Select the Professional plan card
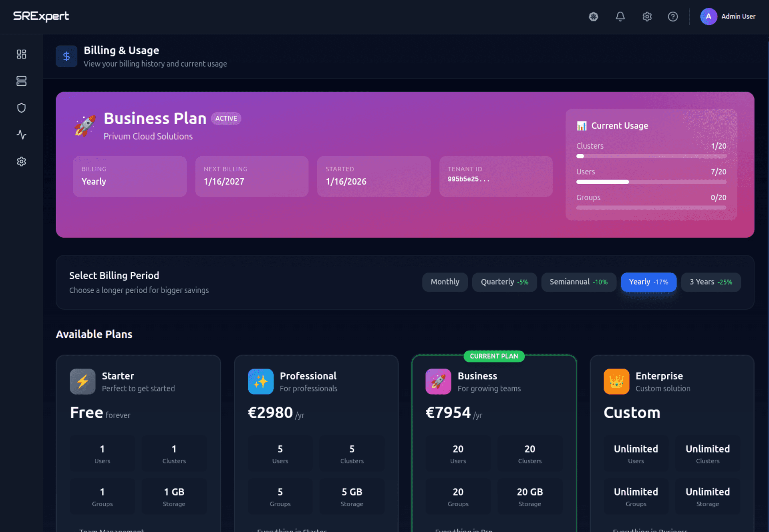The height and width of the screenshot is (532, 769). 316,401
